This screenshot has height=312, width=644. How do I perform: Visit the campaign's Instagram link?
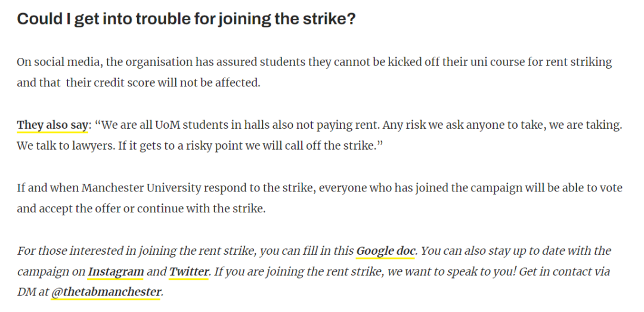(x=116, y=271)
